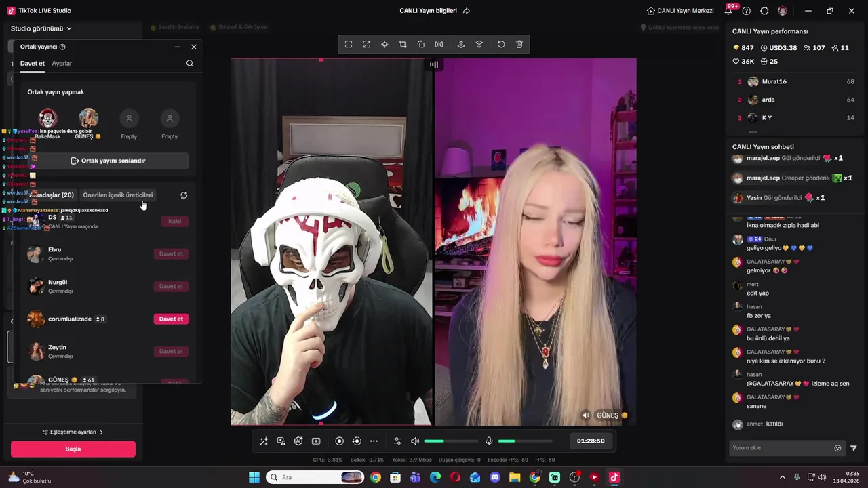
Task: Mute the microphone icon
Action: [x=489, y=441]
